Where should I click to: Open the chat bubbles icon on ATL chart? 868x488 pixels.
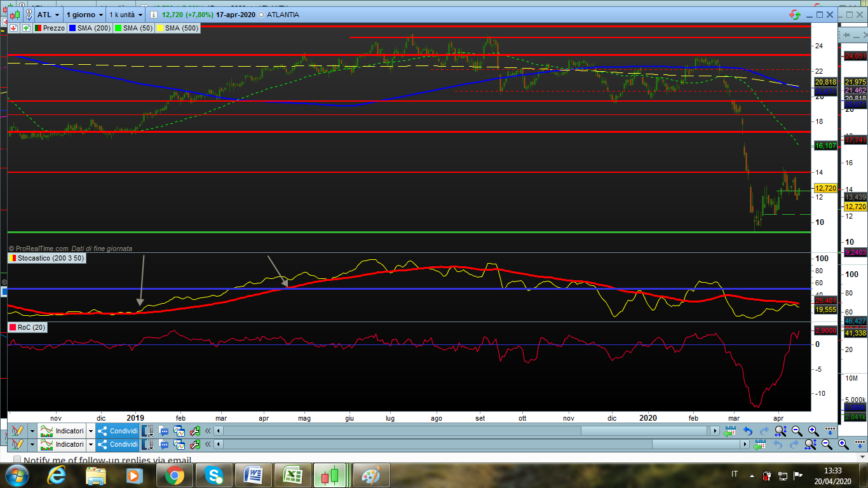coord(163,430)
